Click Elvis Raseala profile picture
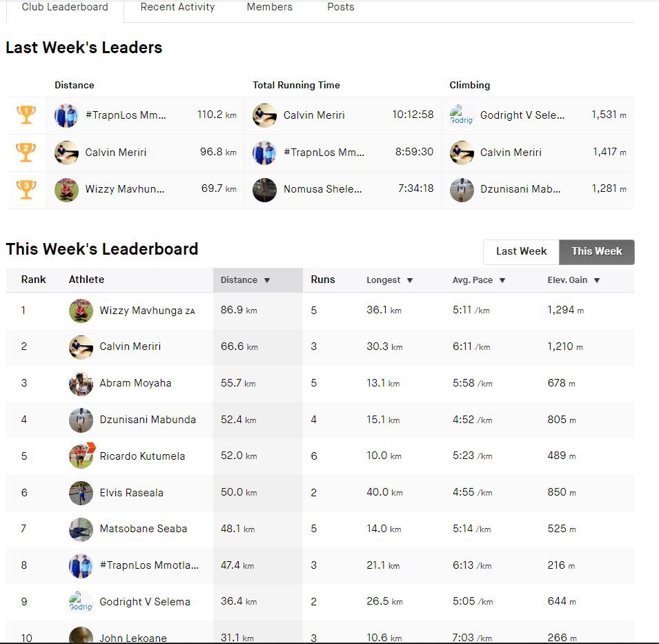Image resolution: width=659 pixels, height=644 pixels. [x=81, y=493]
